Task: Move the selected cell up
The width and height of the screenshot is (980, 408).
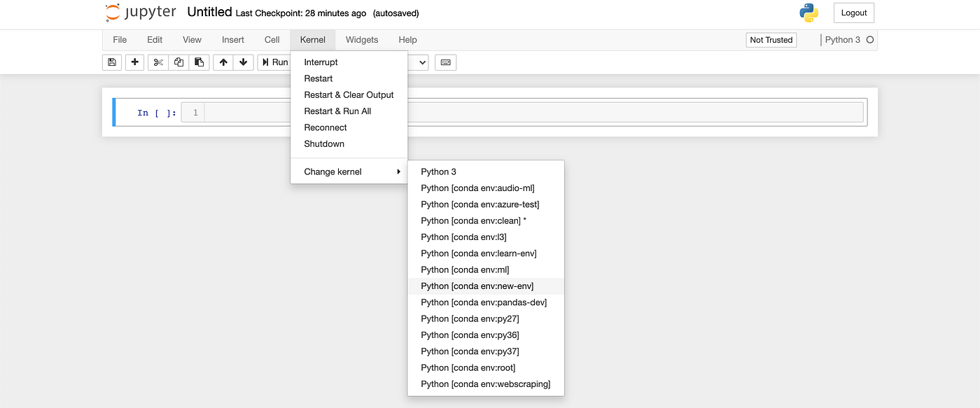Action: (223, 62)
